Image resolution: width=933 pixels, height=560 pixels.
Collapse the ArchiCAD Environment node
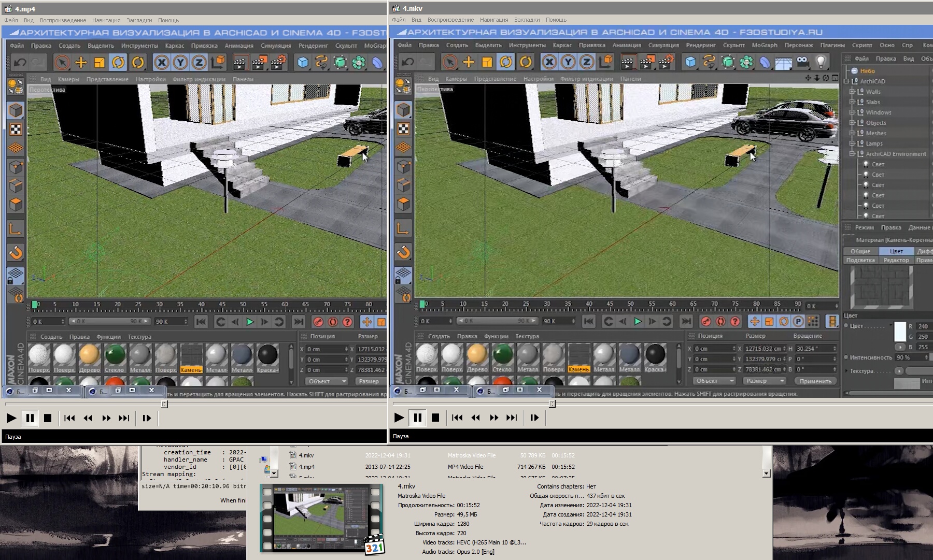[x=852, y=154]
